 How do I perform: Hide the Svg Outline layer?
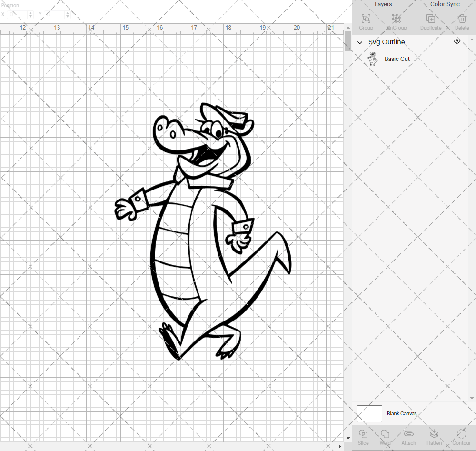click(456, 41)
